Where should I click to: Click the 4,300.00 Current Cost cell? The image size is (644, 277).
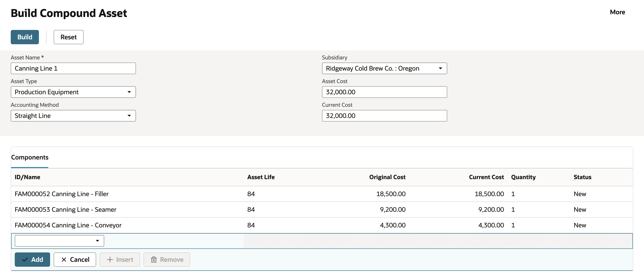(x=491, y=225)
